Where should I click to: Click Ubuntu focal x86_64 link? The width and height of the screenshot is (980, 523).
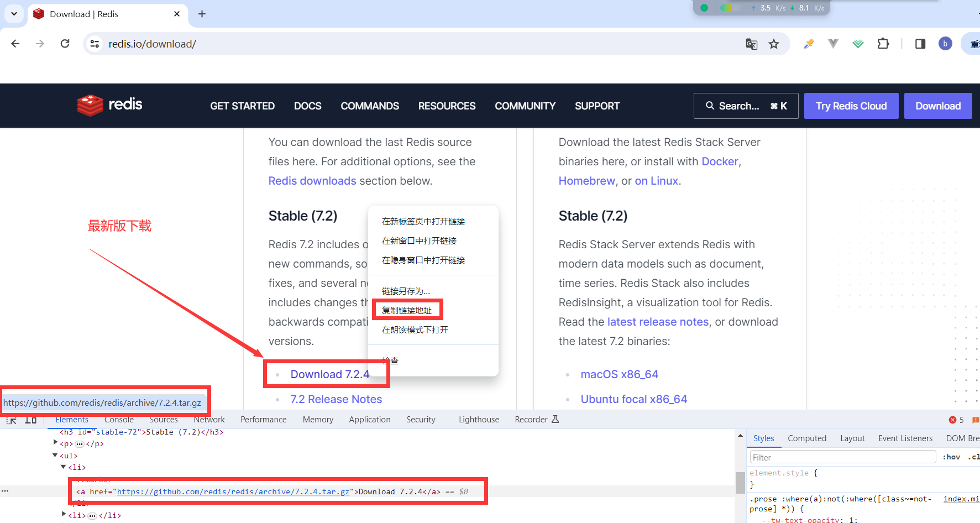tap(634, 399)
